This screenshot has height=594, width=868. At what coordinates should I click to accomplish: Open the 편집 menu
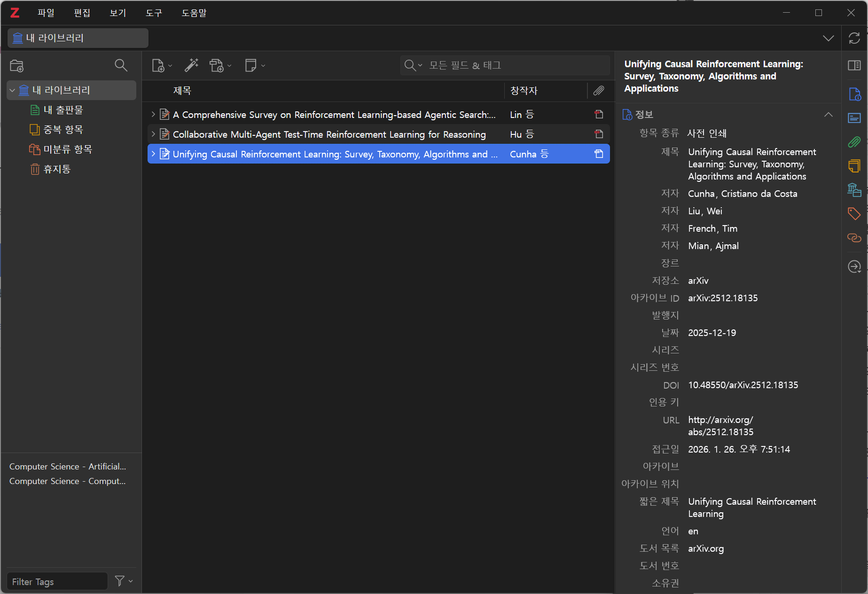[x=82, y=13]
